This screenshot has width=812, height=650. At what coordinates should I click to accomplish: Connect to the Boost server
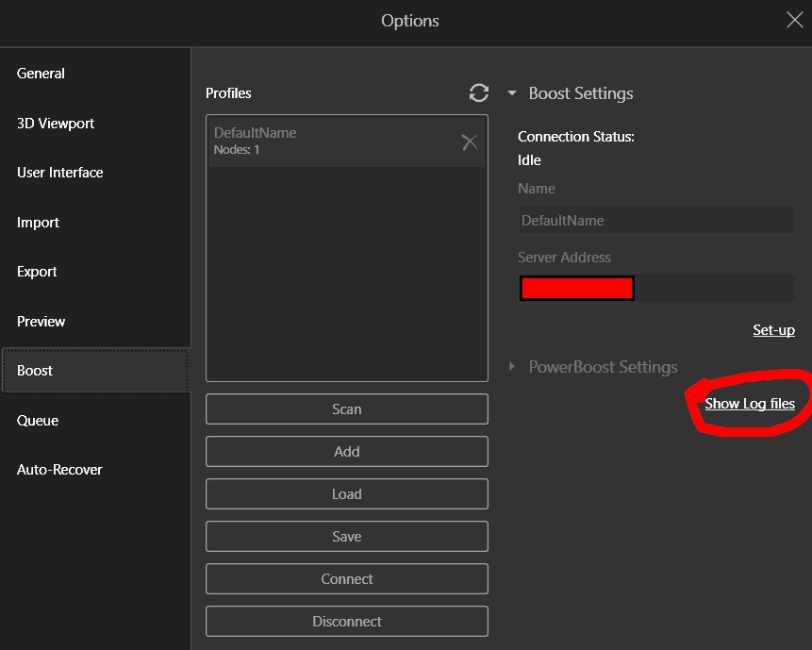coord(346,579)
